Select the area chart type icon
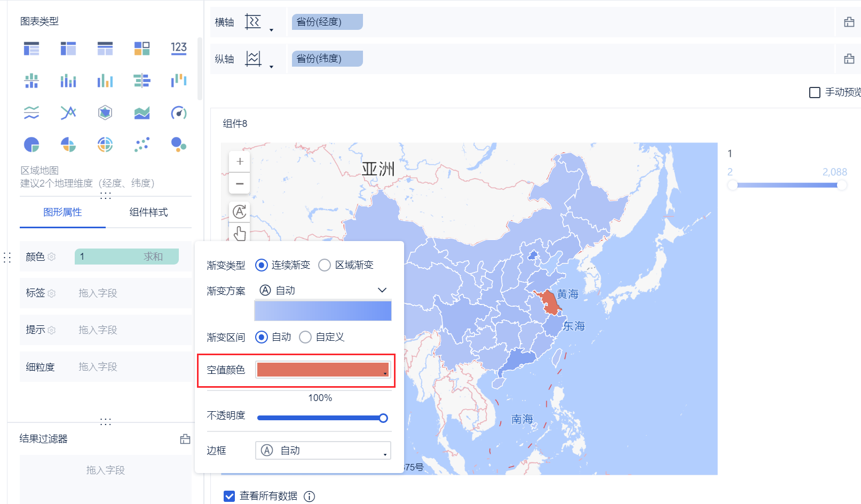Viewport: 861px width, 504px height. (x=142, y=113)
